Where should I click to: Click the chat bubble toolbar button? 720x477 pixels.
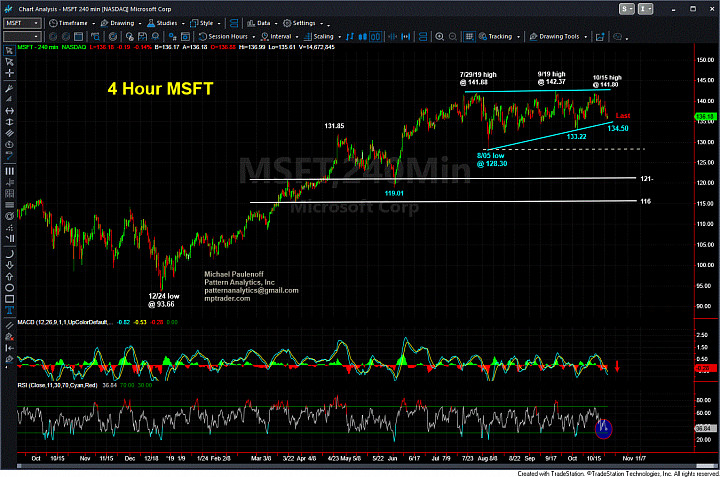click(x=618, y=37)
